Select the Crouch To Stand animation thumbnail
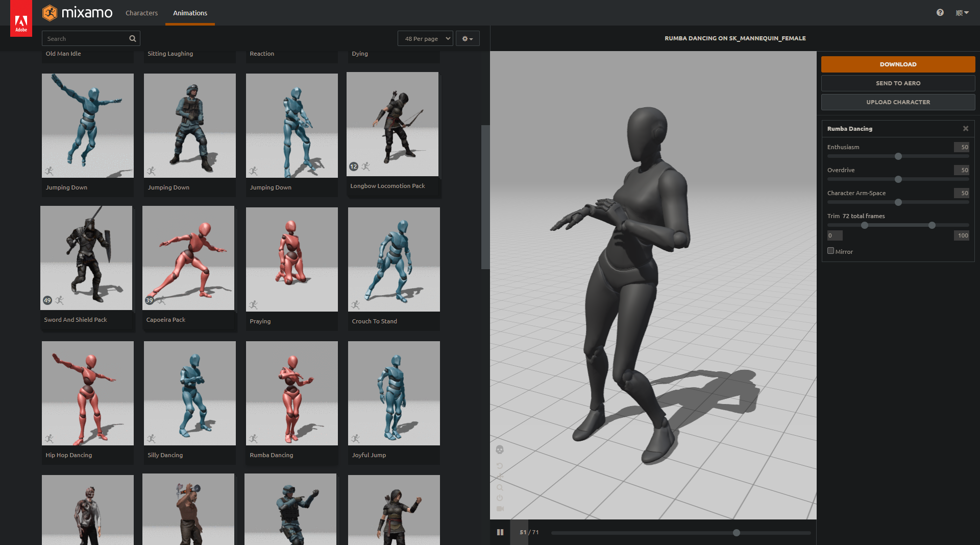The image size is (980, 545). [394, 259]
